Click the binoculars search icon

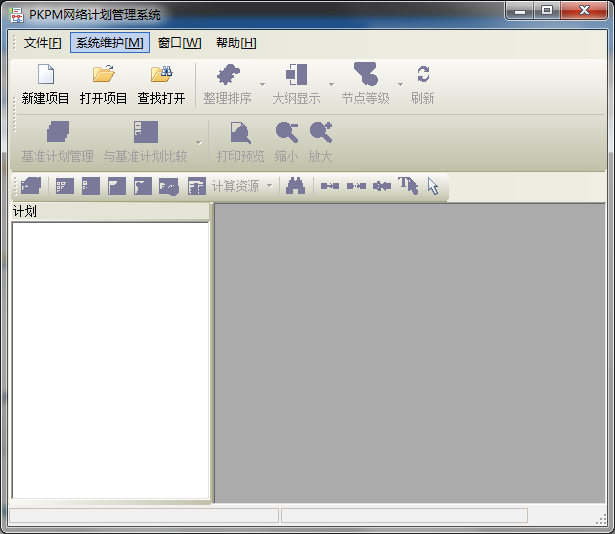[295, 186]
